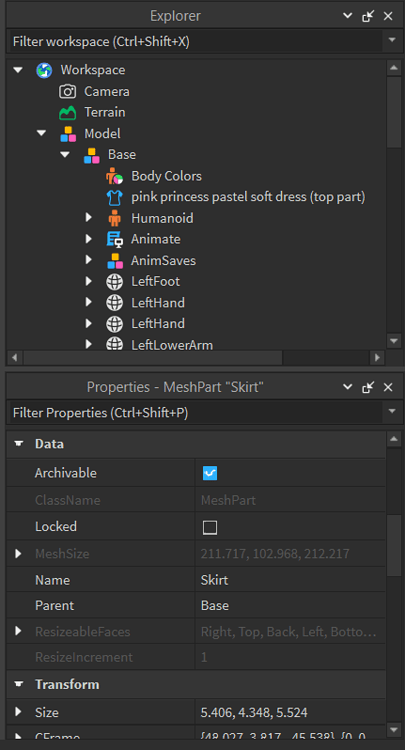Click the green Terrain icon

pyautogui.click(x=68, y=113)
